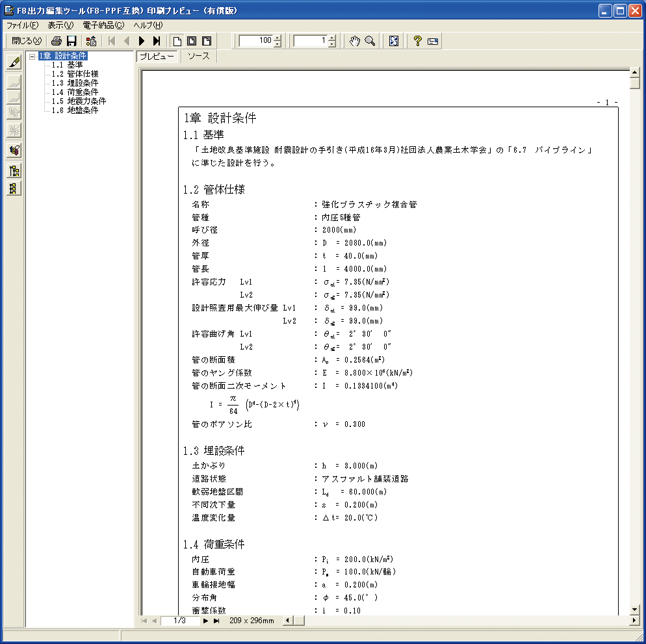Click bottom bar previous-page arrow
This screenshot has height=644, width=646.
point(155,621)
